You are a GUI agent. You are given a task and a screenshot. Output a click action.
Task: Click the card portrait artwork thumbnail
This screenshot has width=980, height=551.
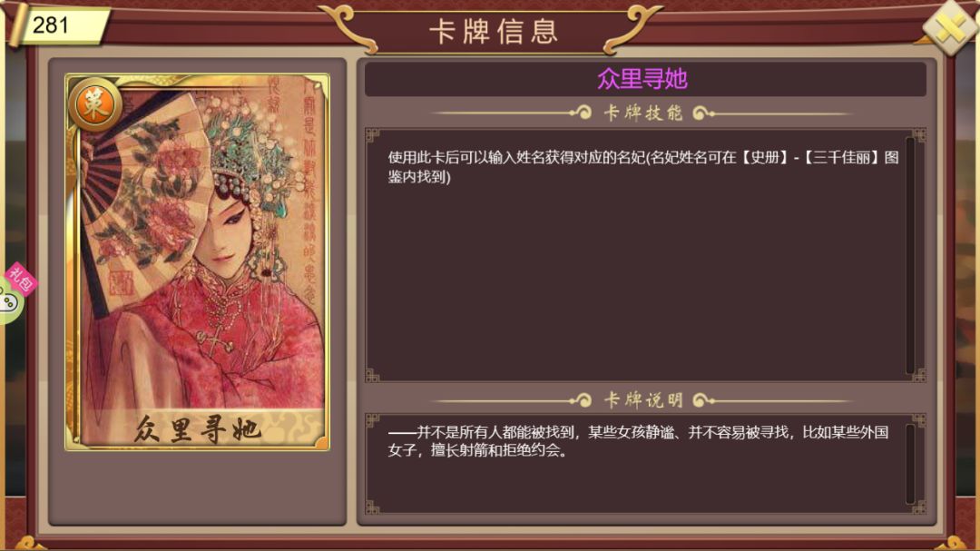click(x=198, y=262)
